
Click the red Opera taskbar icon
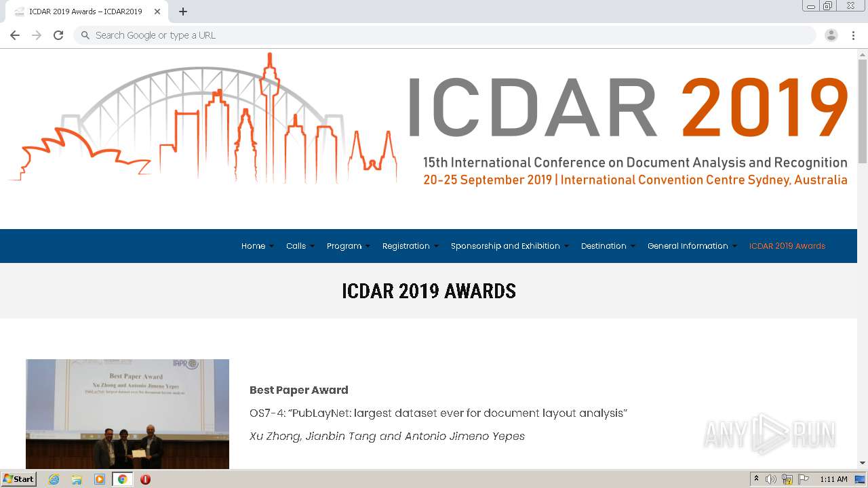click(145, 479)
